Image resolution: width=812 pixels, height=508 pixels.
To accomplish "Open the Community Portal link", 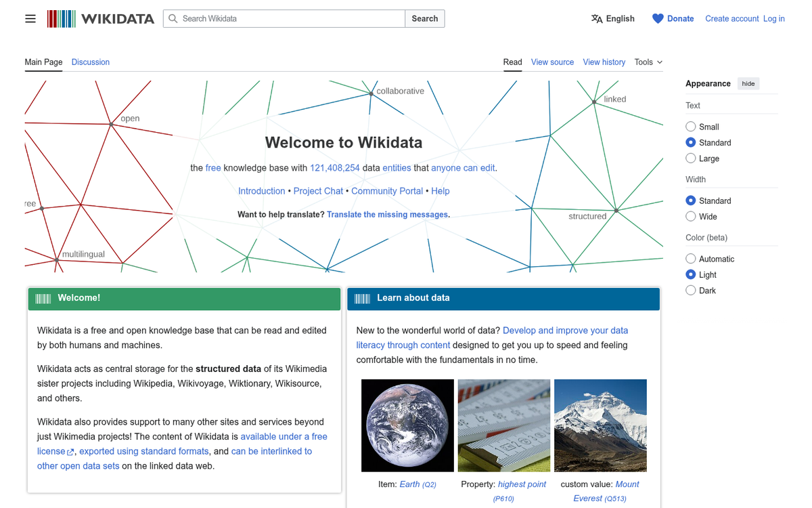I will click(387, 191).
